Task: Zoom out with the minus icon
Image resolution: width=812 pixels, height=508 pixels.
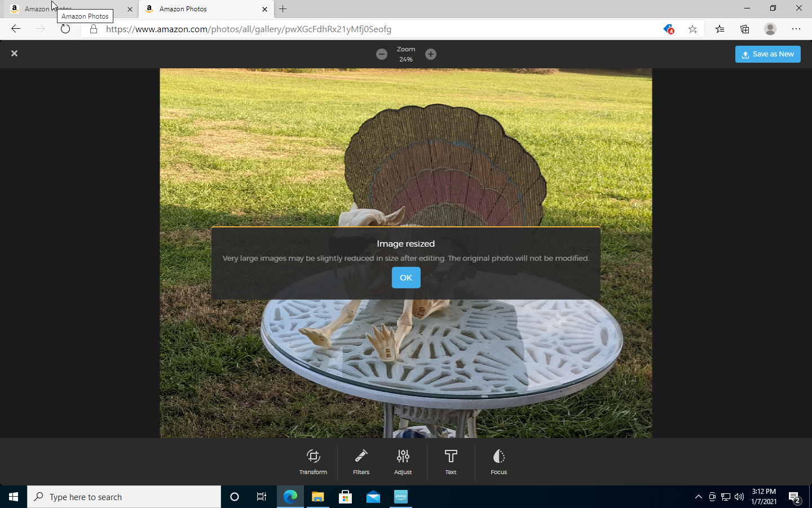Action: [382, 54]
